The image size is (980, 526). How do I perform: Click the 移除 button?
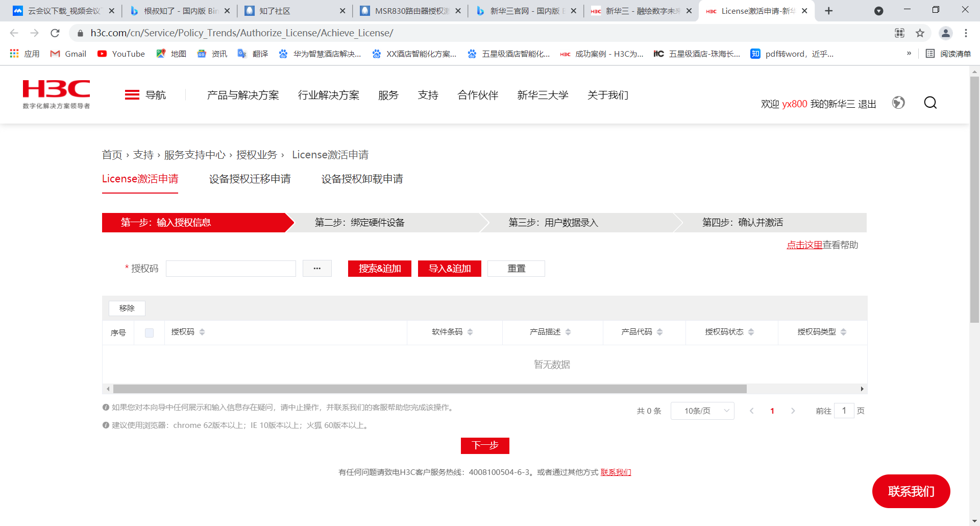pos(127,308)
